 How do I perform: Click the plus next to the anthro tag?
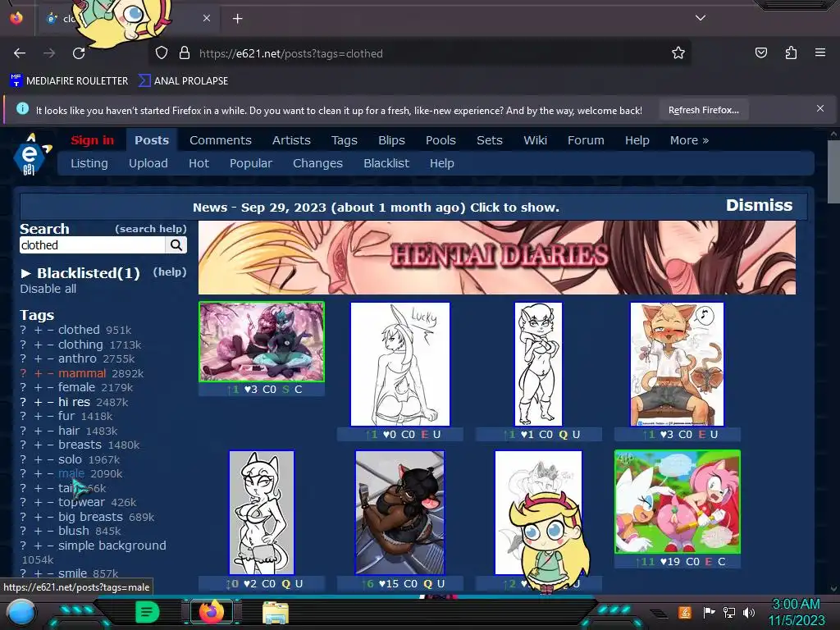38,359
